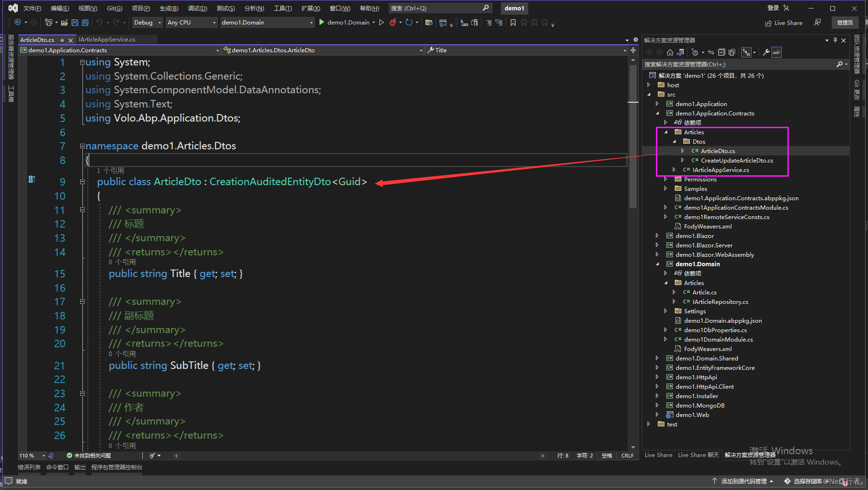Click the editor vertical scrollbar thumb
The height and width of the screenshot is (490, 868).
click(x=633, y=137)
